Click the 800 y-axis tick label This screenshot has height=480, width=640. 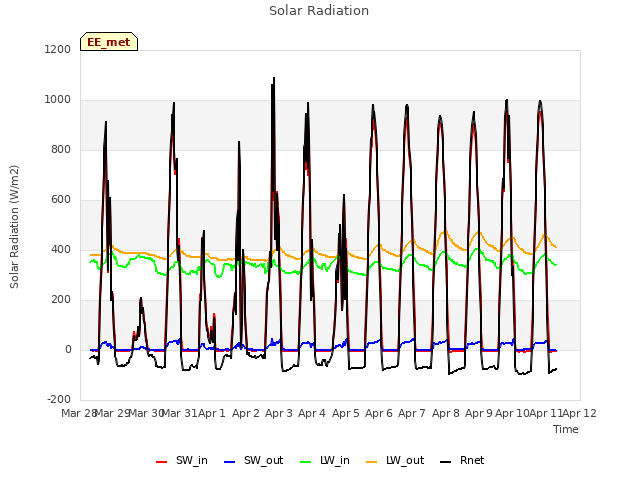[61, 149]
